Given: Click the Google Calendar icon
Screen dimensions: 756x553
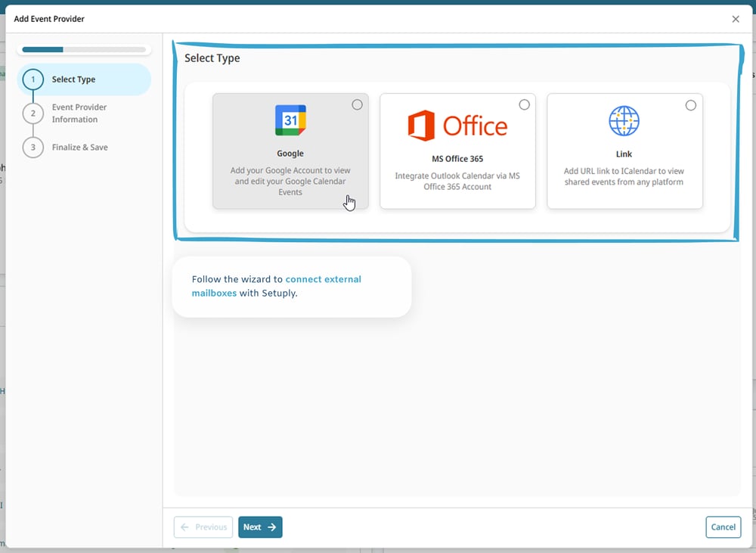Looking at the screenshot, I should pos(290,120).
